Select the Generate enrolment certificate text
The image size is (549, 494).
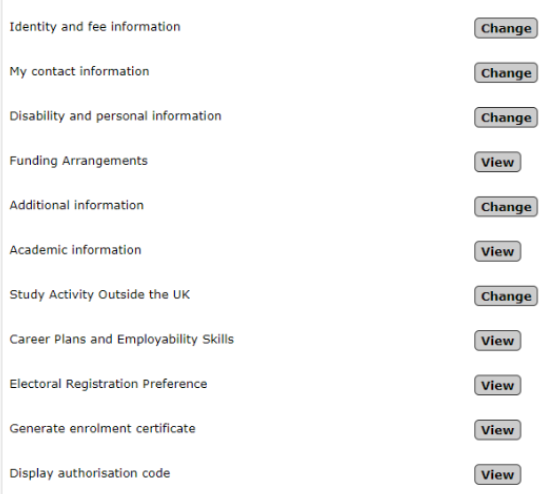[102, 429]
